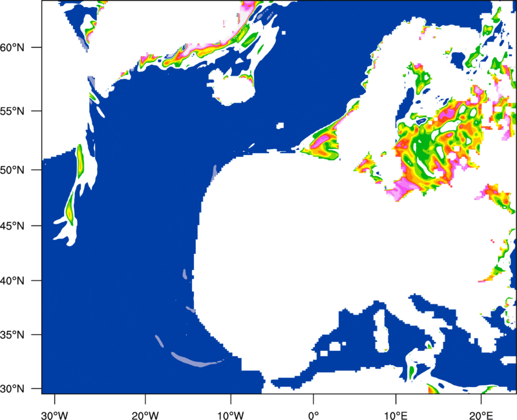Click the 35°N latitude label

pos(12,335)
